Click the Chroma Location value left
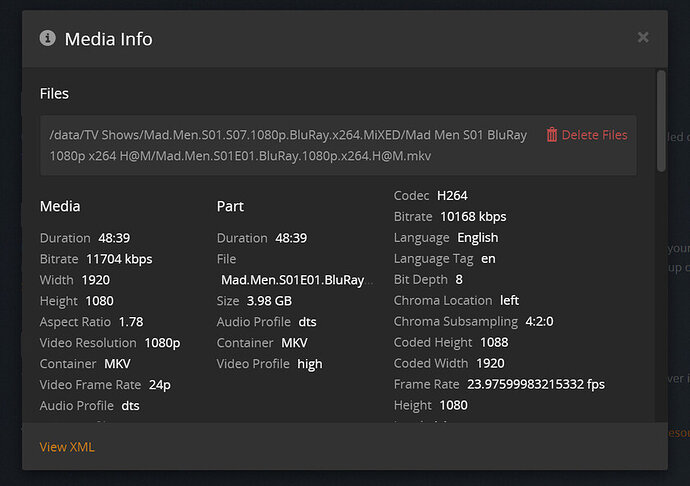Screen dimensions: 690x486 (x=510, y=301)
